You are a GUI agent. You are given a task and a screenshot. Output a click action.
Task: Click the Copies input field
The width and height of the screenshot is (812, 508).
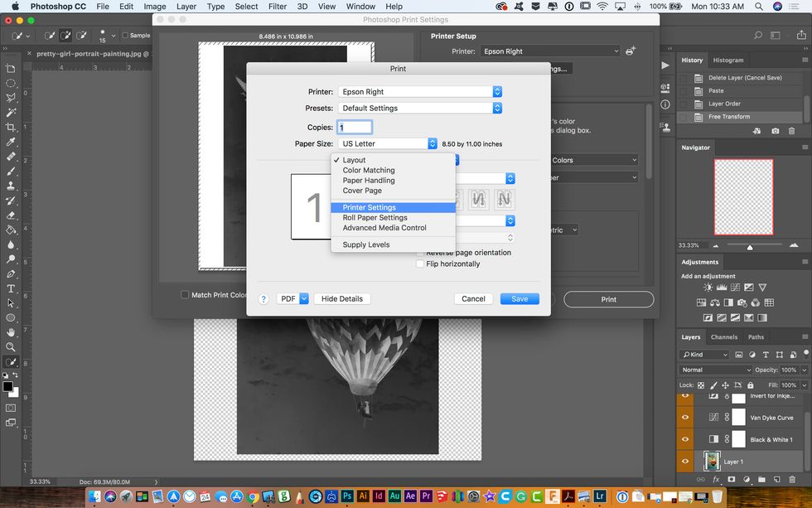click(355, 127)
